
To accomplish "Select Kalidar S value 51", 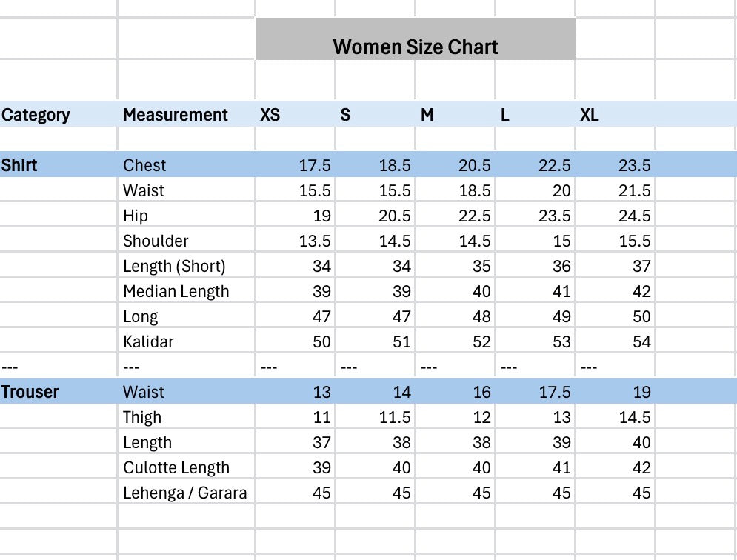I will 375,341.
